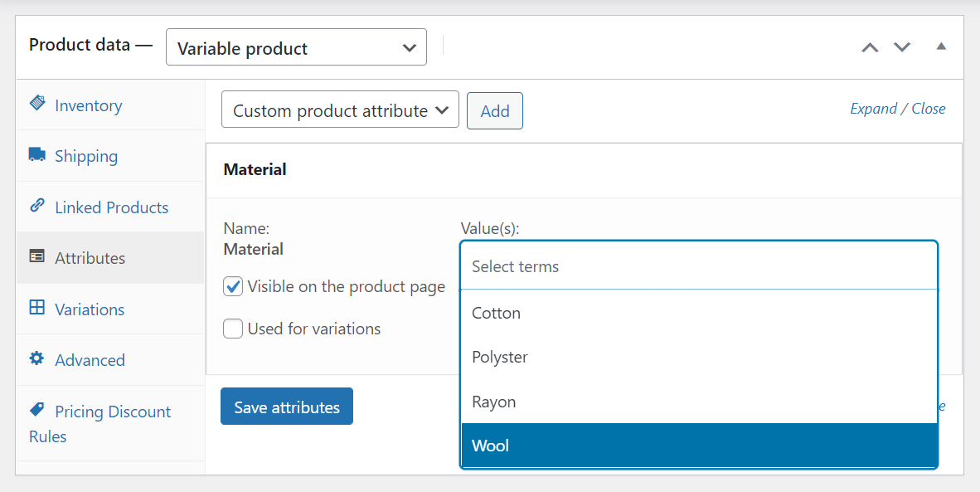Click the Attributes list icon
This screenshot has width=980, height=492.
tap(37, 257)
